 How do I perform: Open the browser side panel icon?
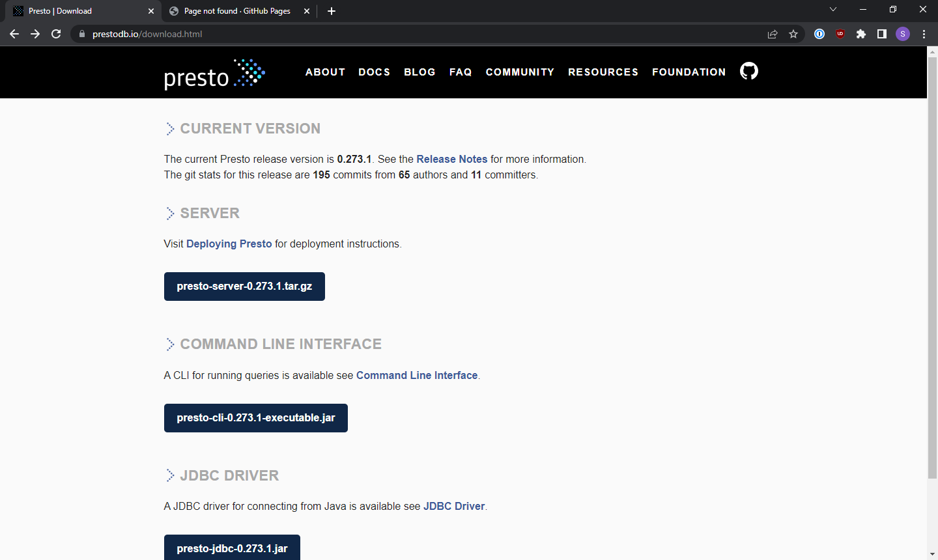coord(882,34)
